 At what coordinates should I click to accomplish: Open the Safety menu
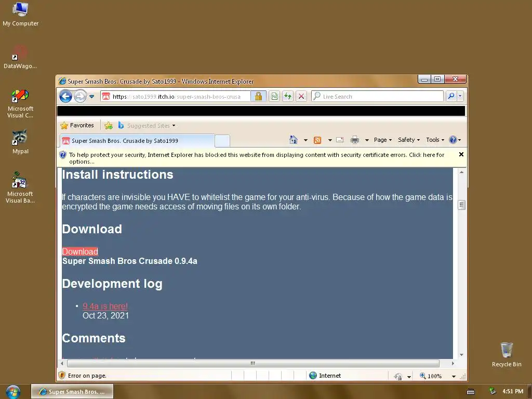tap(408, 140)
